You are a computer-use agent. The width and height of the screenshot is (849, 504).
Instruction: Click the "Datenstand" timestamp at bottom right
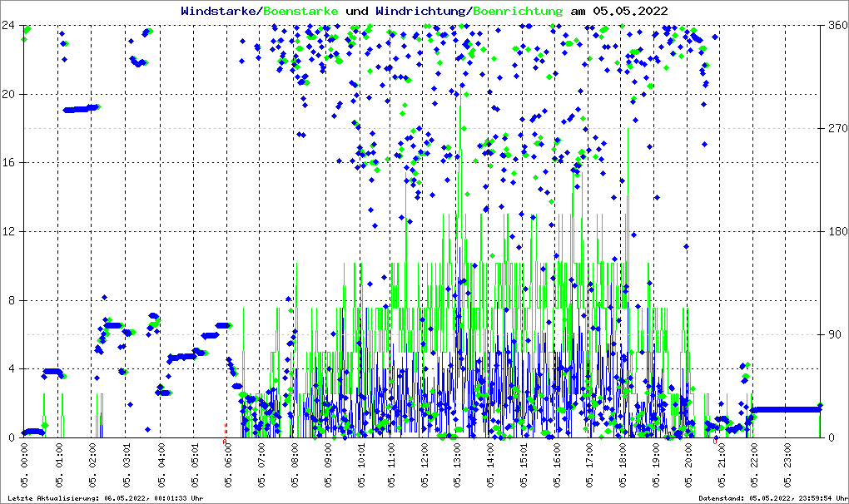[x=773, y=498]
